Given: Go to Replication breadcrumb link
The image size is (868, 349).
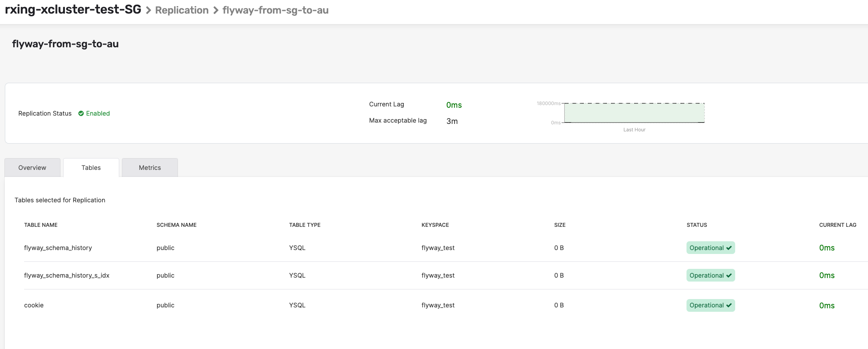Looking at the screenshot, I should pyautogui.click(x=182, y=10).
